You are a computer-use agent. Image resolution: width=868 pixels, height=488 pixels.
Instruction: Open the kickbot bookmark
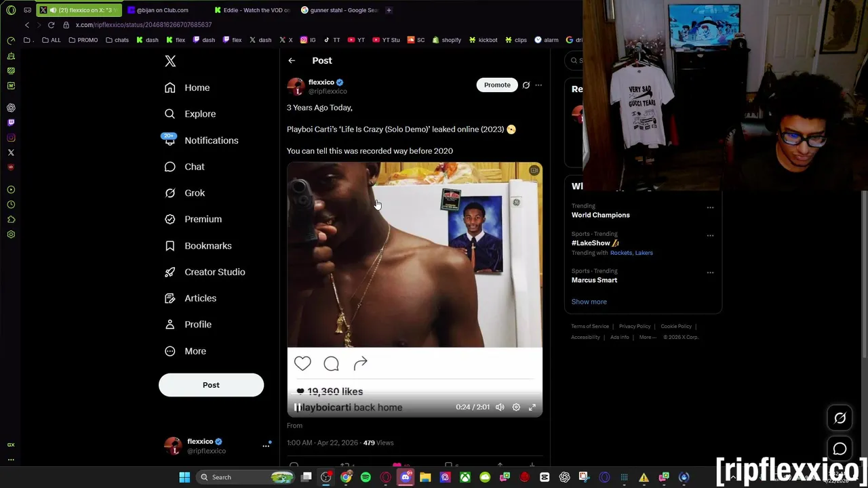click(x=483, y=40)
